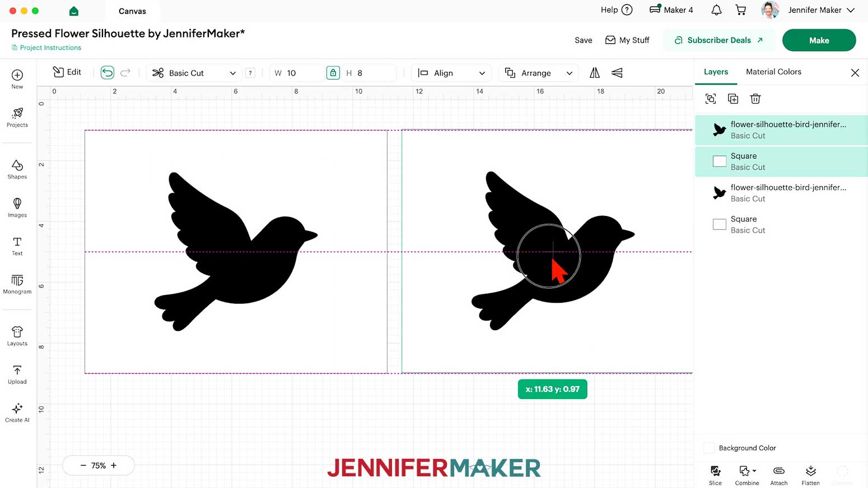Viewport: 868px width, 488px height.
Task: Select the bottom Square layer
Action: pyautogui.click(x=781, y=224)
